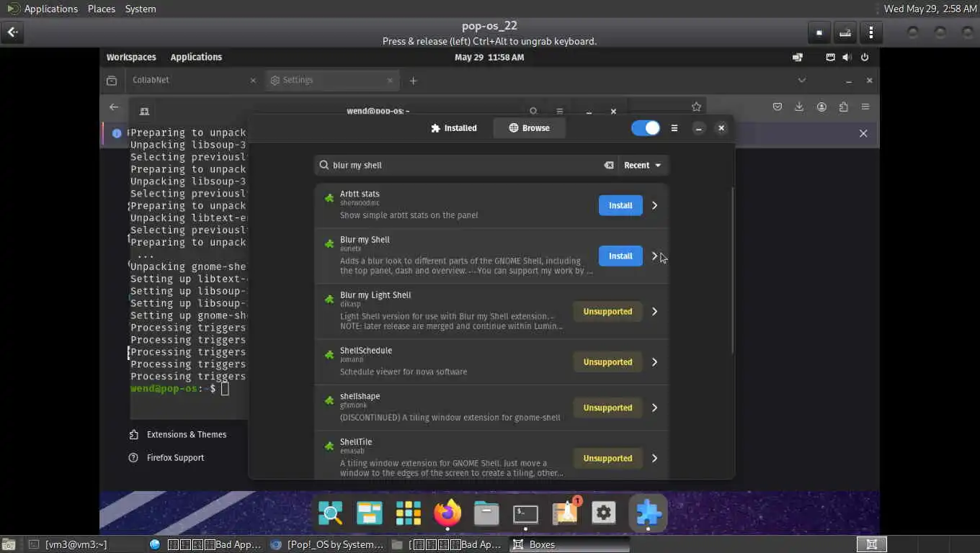Open Applications grid in dock
Viewport: 980px width, 553px height.
(x=408, y=513)
